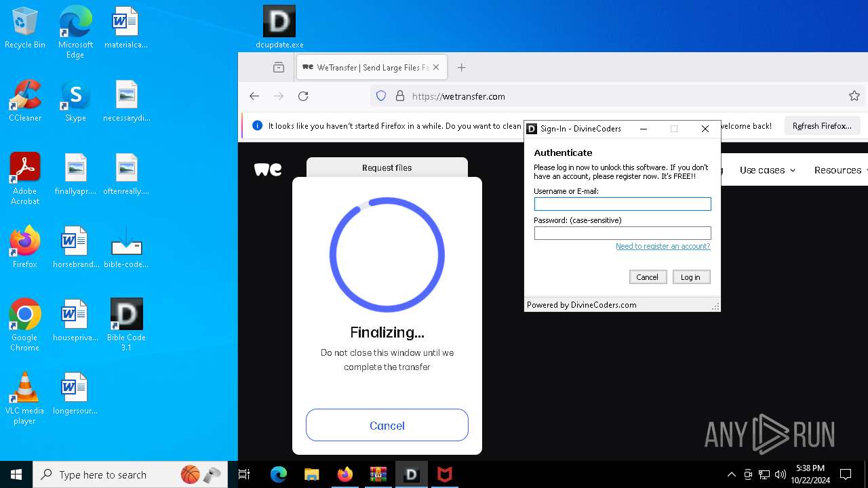868x488 pixels.
Task: Select the finallyapr... image file
Action: pos(75,174)
